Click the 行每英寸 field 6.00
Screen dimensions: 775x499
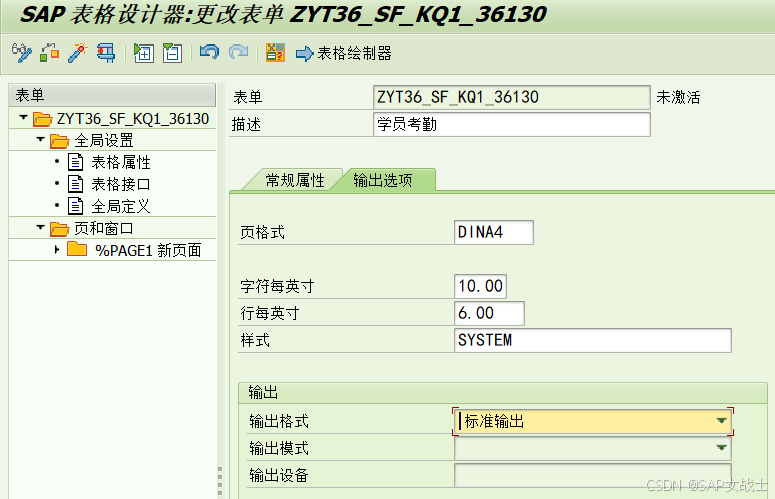[x=489, y=313]
